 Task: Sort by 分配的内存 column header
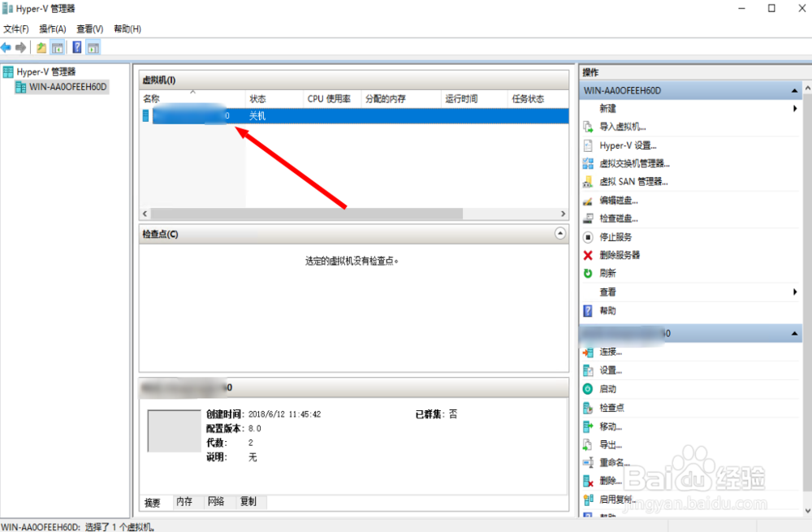[401, 98]
